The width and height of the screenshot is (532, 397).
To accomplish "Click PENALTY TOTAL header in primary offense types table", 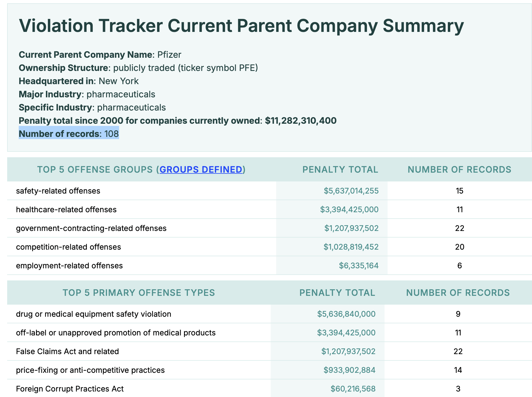I will click(337, 293).
